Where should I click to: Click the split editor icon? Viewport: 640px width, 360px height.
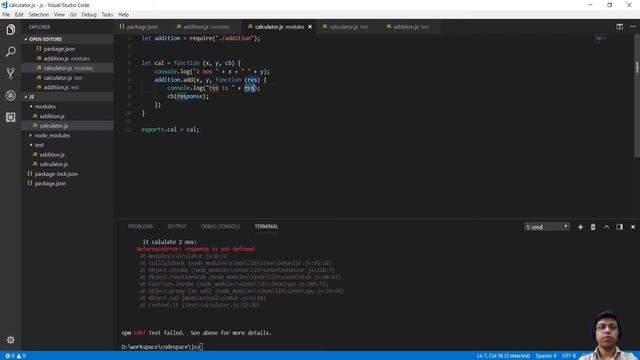coord(619,27)
